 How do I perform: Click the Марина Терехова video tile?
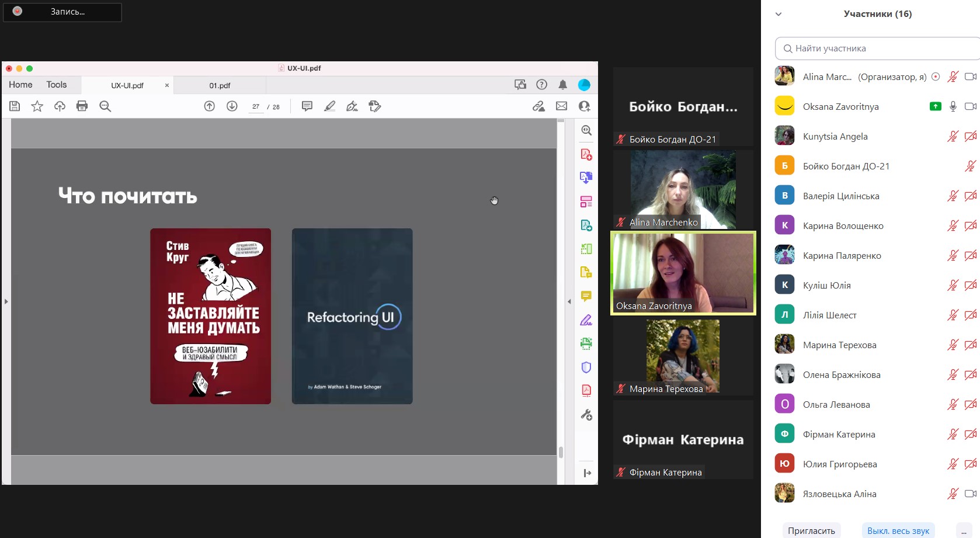(683, 357)
